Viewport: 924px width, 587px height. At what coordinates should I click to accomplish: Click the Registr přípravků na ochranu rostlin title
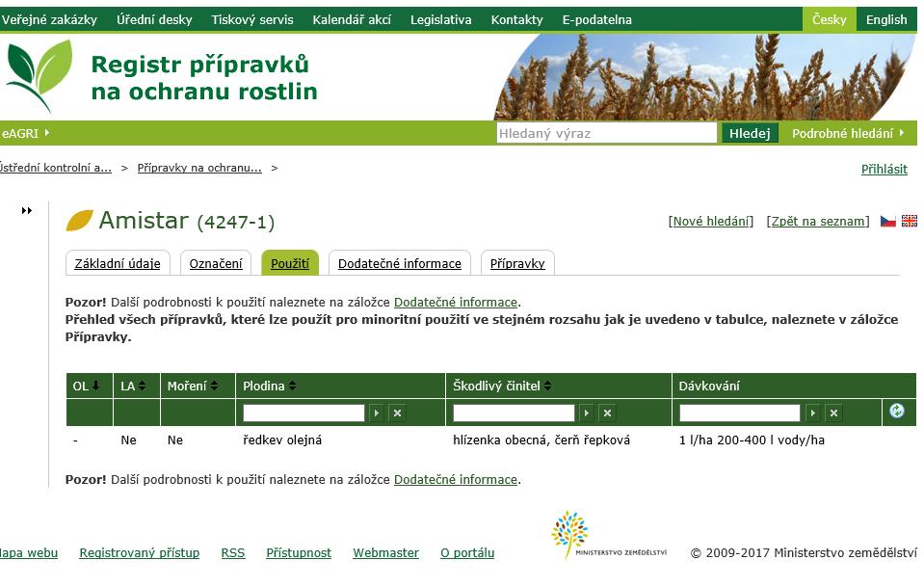tap(204, 78)
